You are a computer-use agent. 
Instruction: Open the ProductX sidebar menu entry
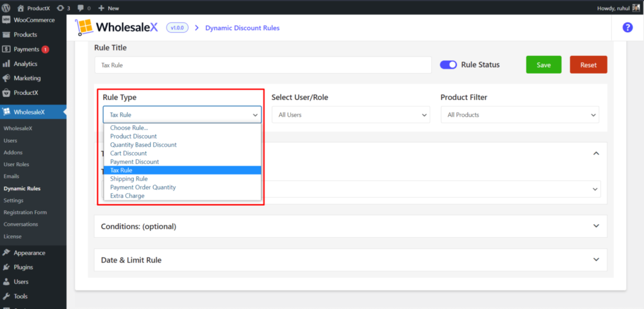33,93
